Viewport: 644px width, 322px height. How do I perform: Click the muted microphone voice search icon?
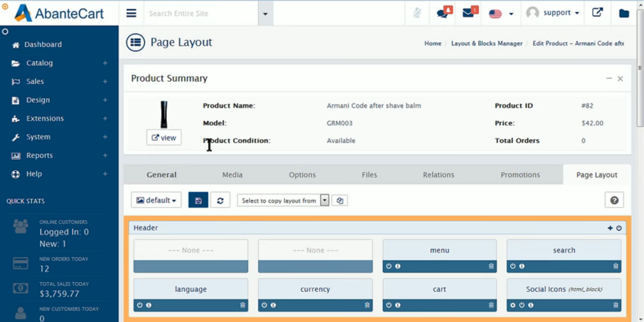tap(417, 13)
